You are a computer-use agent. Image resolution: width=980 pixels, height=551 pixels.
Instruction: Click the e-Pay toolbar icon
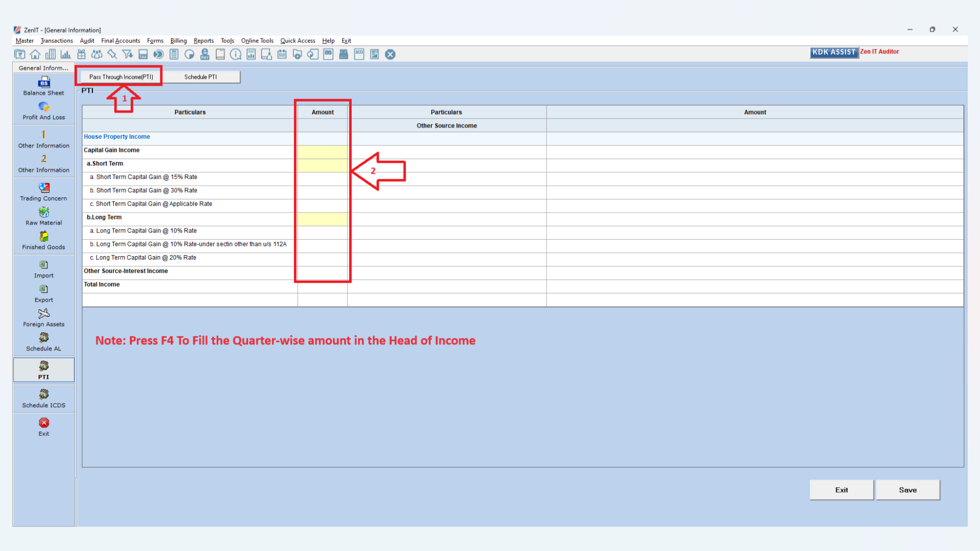tap(205, 54)
